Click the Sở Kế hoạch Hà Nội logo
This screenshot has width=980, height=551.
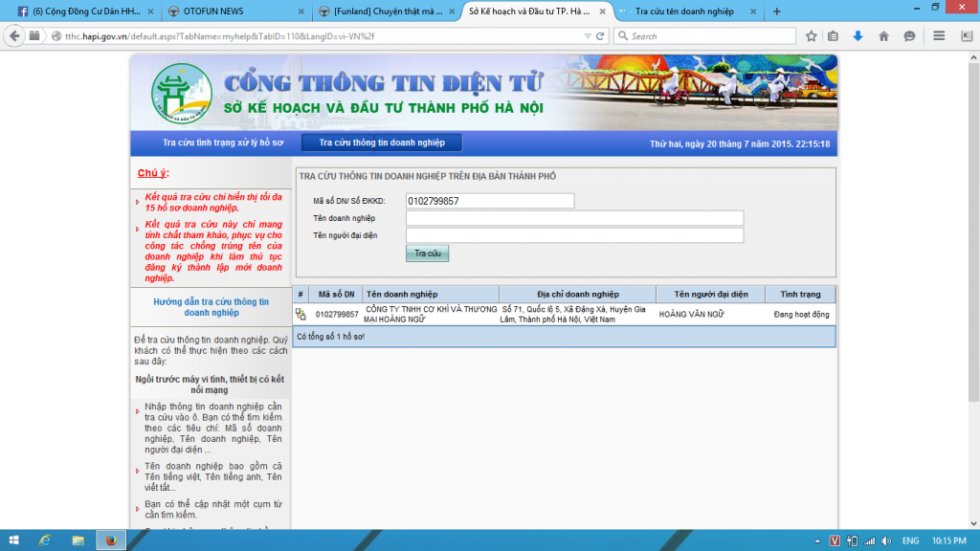point(182,94)
